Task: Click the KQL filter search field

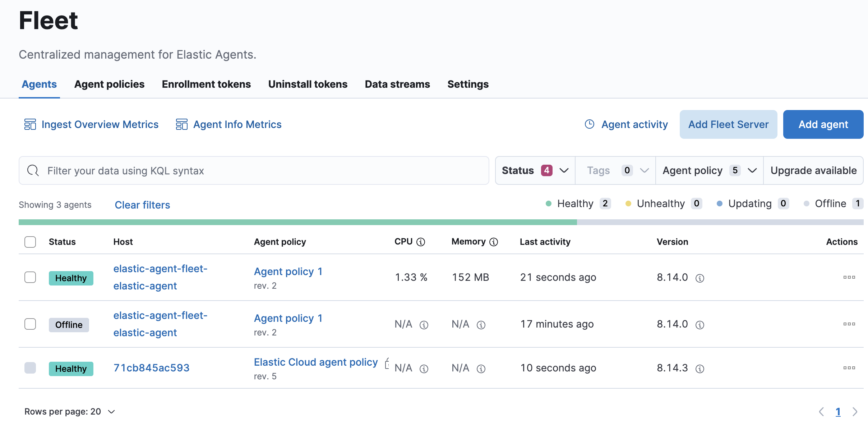Action: point(254,170)
